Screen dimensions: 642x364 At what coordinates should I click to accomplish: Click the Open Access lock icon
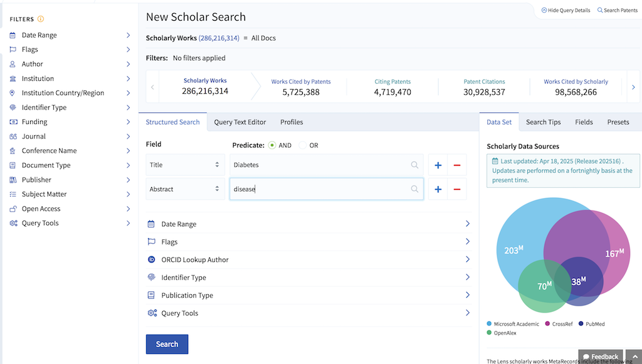click(x=13, y=209)
